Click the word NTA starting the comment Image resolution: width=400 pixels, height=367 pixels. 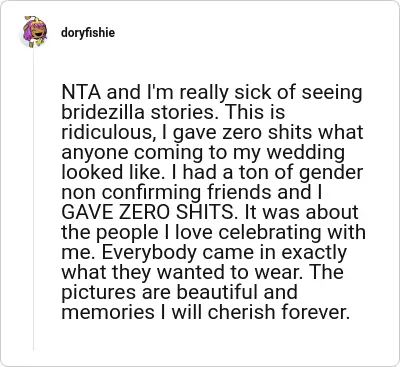[x=81, y=93]
